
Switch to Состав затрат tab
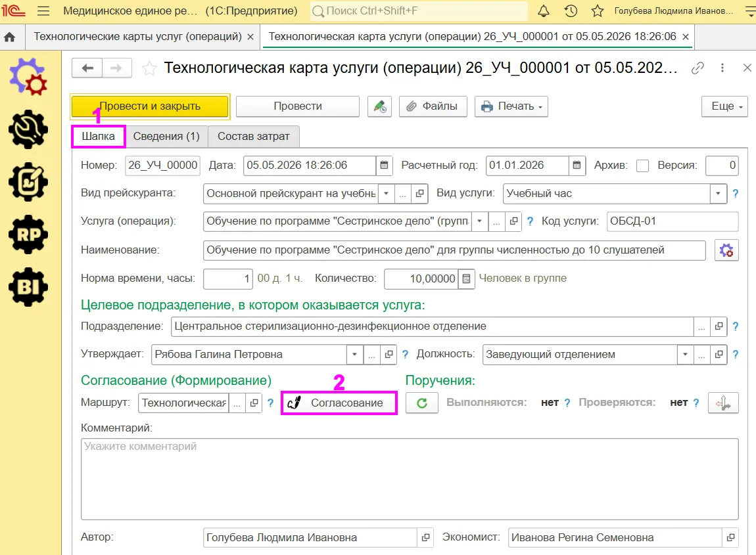254,137
